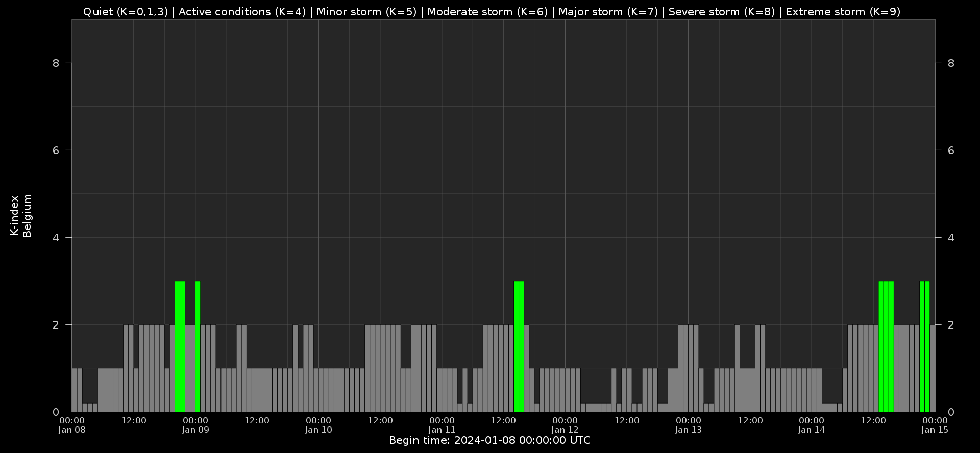Click the '12:00' tick label between Jan 13 and Jan 14

point(750,420)
